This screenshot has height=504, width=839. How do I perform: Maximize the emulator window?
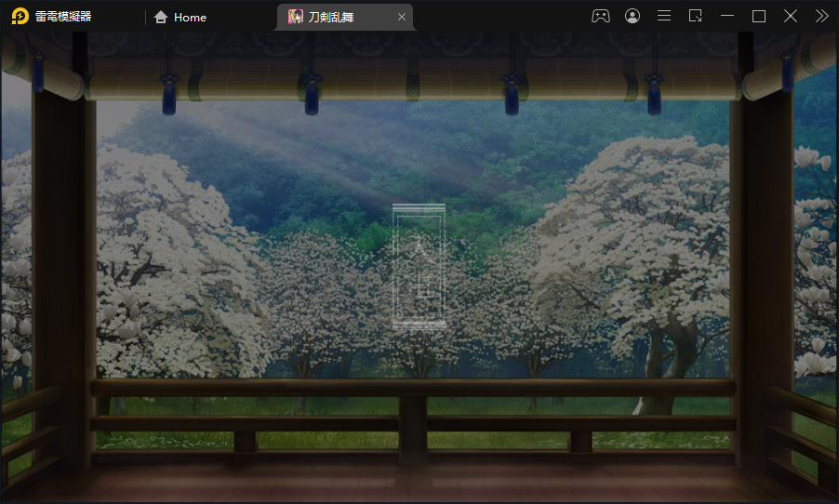pyautogui.click(x=759, y=16)
